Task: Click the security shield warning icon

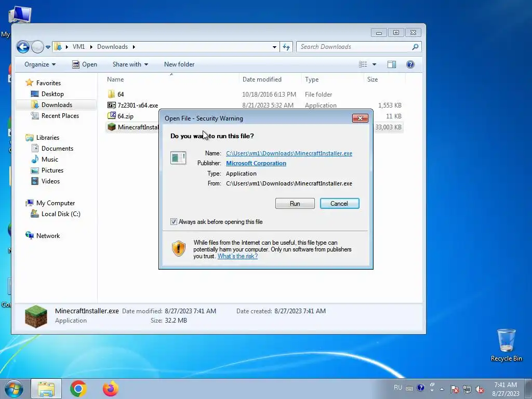Action: click(x=179, y=248)
